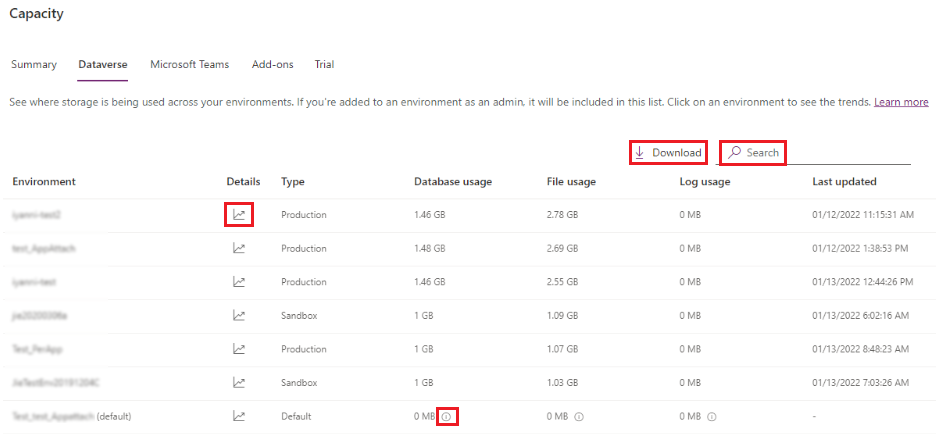Select the Add-ons tab

(272, 65)
